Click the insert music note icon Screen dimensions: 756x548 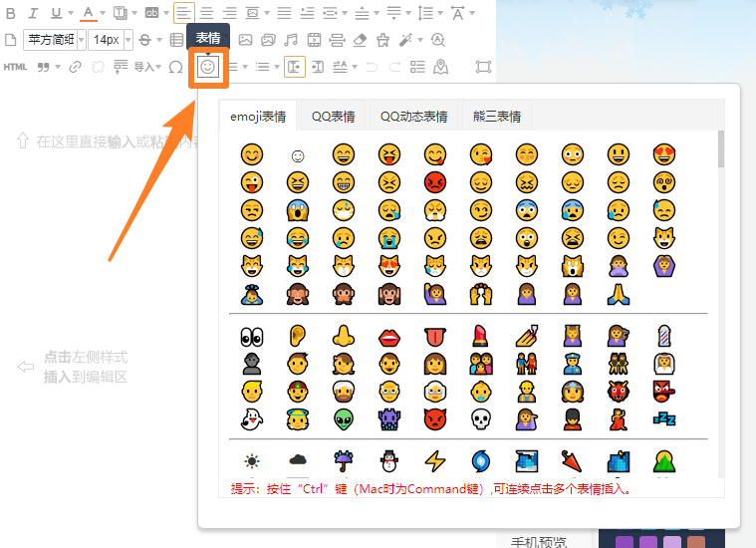[x=290, y=40]
